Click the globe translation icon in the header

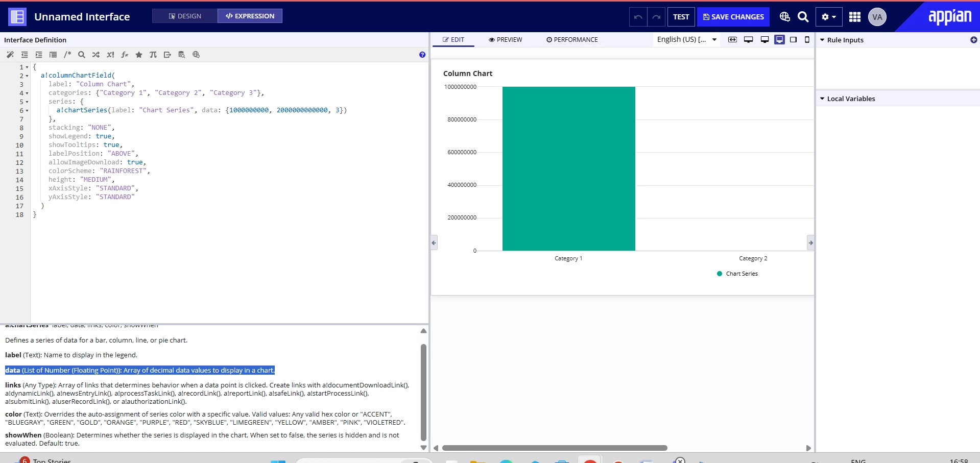[785, 17]
